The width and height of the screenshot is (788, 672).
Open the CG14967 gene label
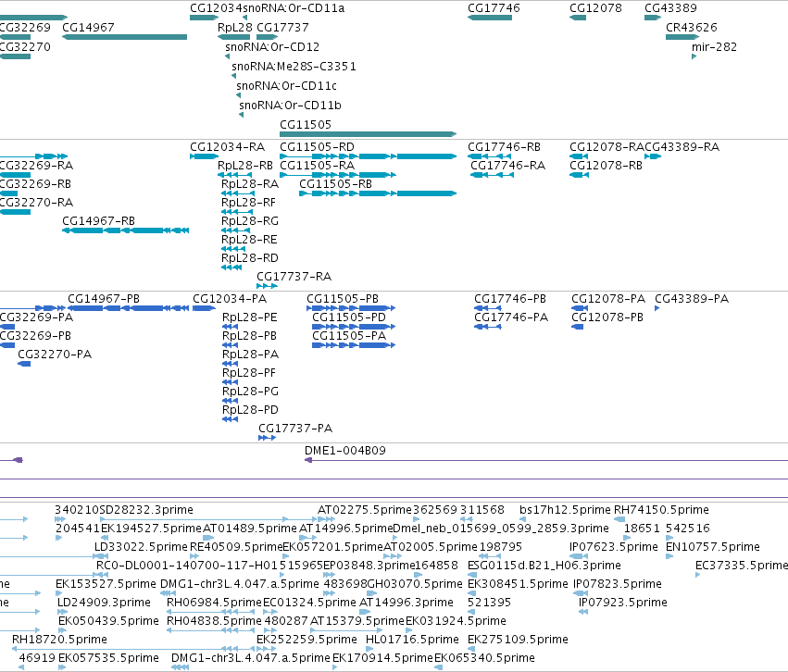coord(88,27)
